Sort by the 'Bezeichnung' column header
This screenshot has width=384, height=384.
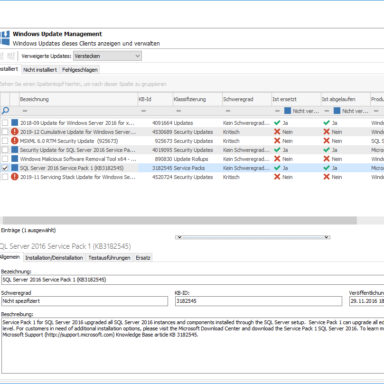click(78, 99)
